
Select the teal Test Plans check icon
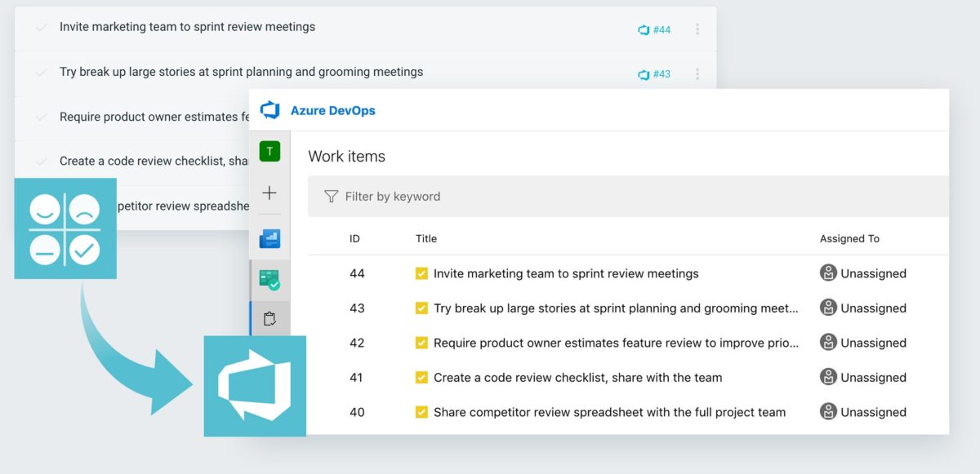tap(269, 279)
